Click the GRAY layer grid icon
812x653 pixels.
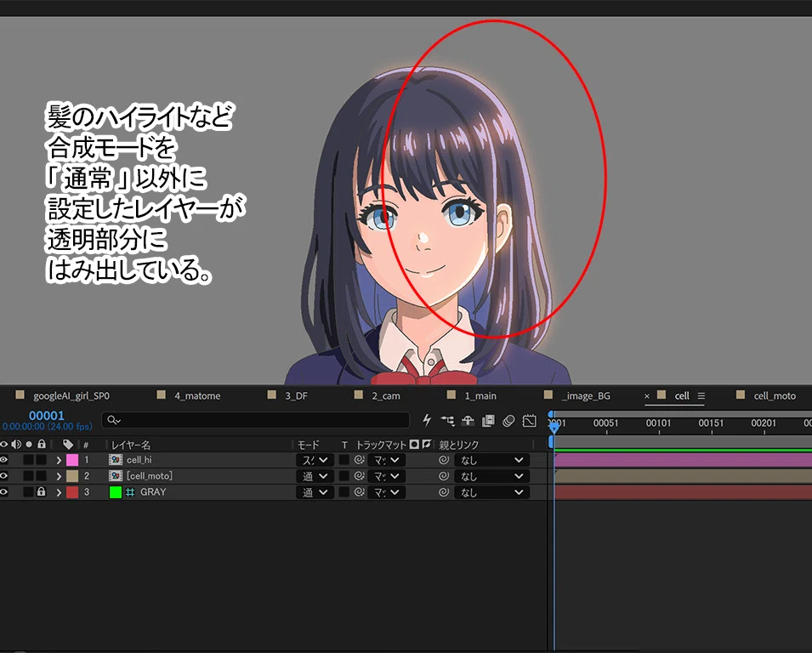(130, 492)
